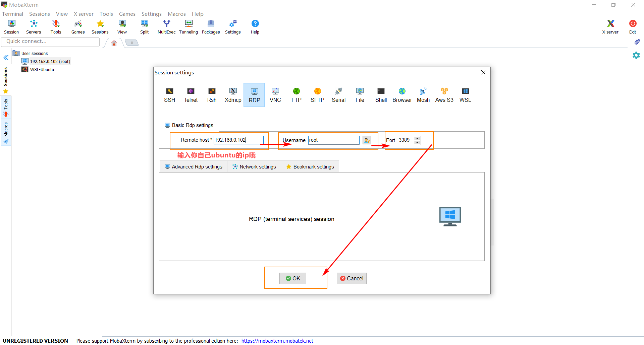Choose the Rsh session type

click(x=212, y=95)
